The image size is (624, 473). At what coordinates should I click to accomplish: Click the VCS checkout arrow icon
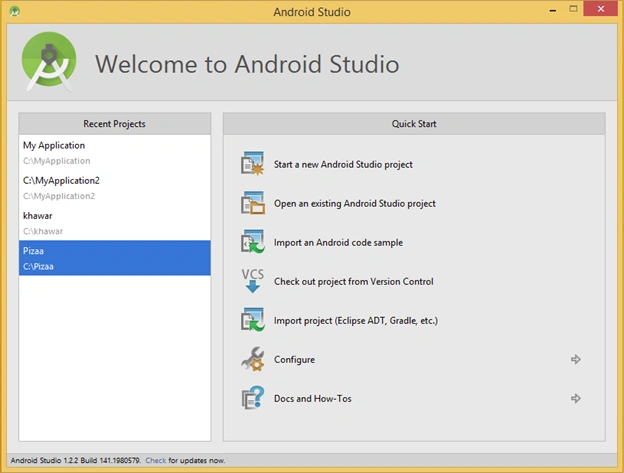(x=252, y=280)
